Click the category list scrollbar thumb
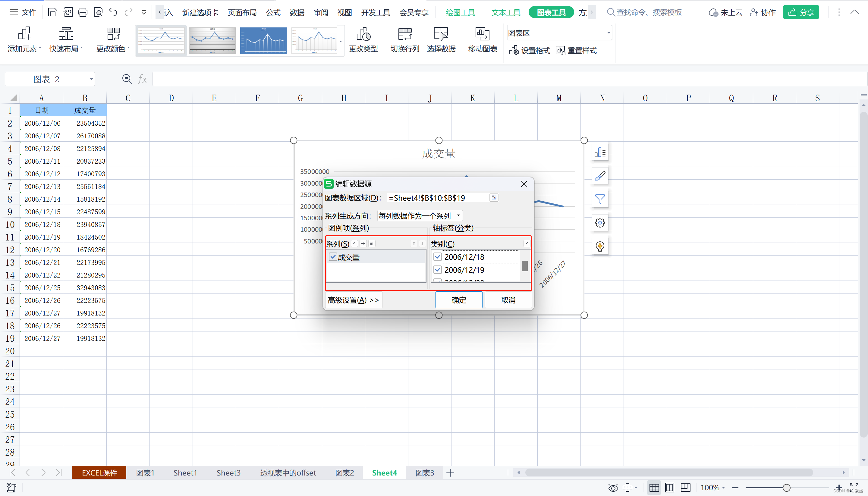 [525, 266]
